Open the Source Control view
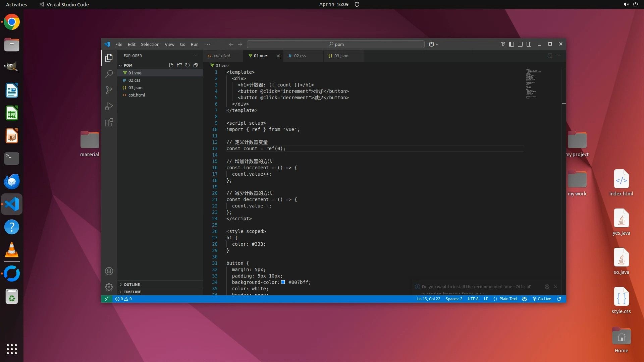The width and height of the screenshot is (644, 362). coord(109,90)
